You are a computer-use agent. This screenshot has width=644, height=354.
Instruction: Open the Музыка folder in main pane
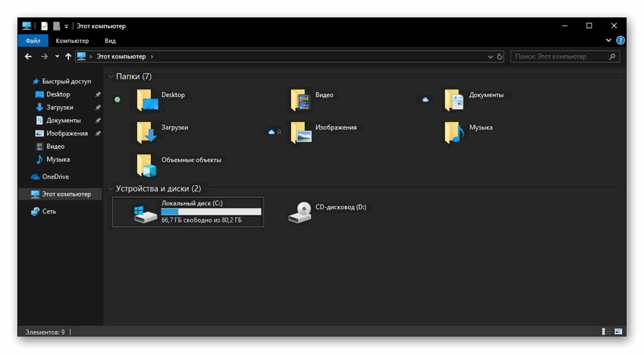pos(468,132)
